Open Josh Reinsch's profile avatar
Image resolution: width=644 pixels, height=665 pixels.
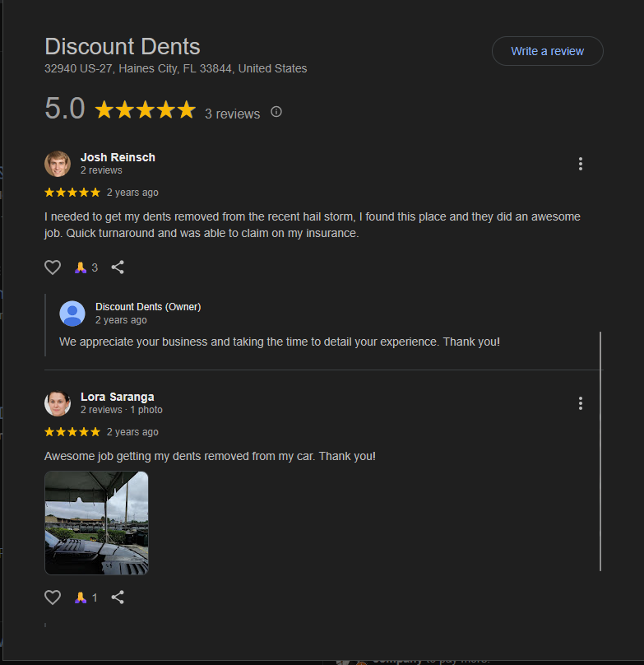point(58,164)
